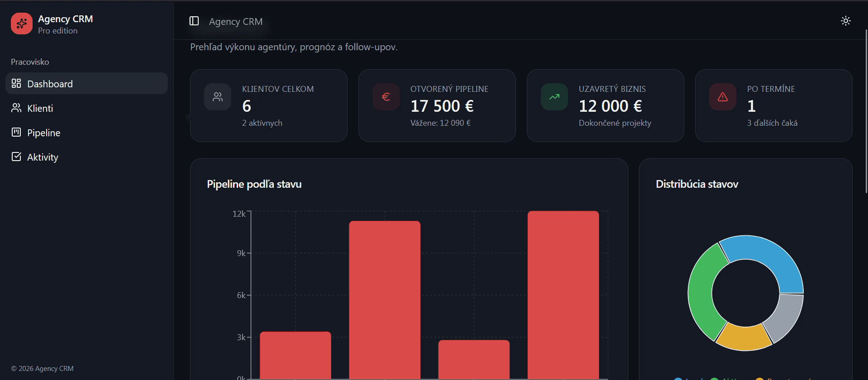
Task: Click the warning triangle icon on Po termíne card
Action: click(x=723, y=97)
